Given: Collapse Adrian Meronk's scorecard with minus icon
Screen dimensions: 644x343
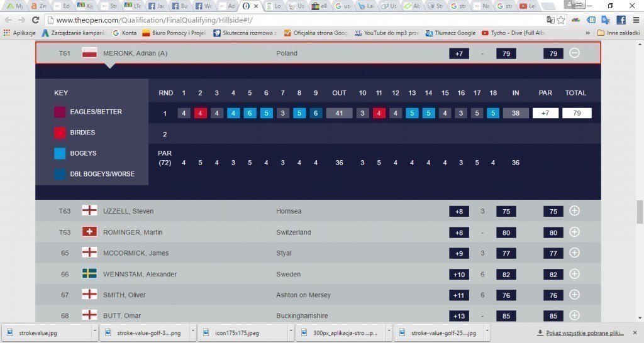Looking at the screenshot, I should click(574, 53).
